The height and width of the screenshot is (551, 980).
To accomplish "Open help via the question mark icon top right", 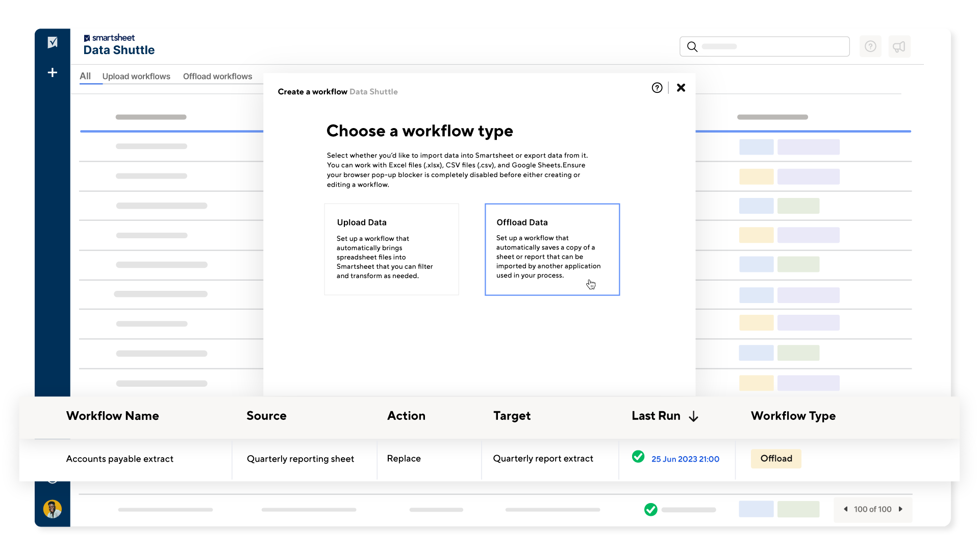I will click(870, 46).
